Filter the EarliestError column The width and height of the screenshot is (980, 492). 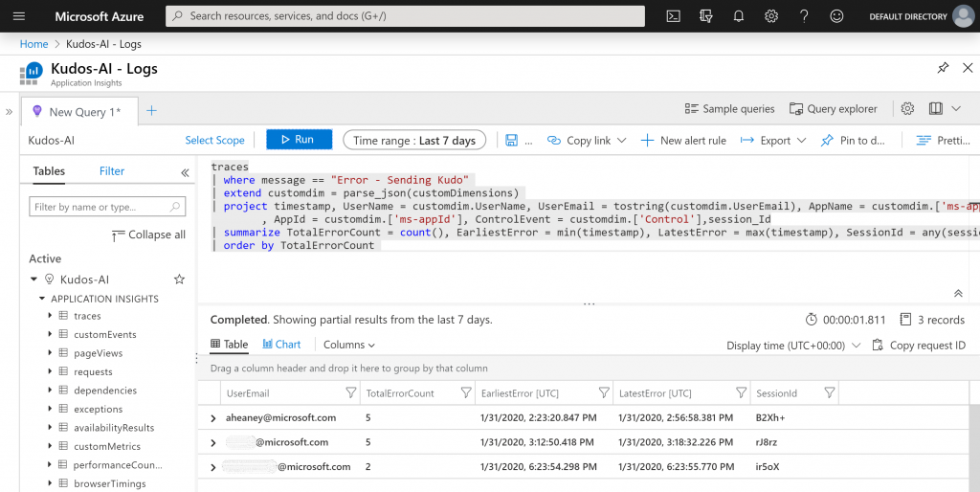coord(604,392)
